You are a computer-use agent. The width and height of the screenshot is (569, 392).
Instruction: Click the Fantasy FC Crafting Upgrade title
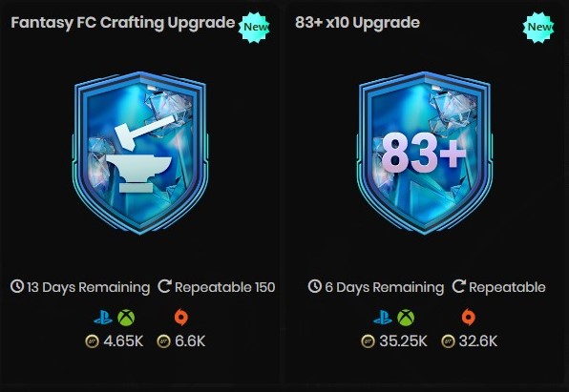click(x=123, y=23)
